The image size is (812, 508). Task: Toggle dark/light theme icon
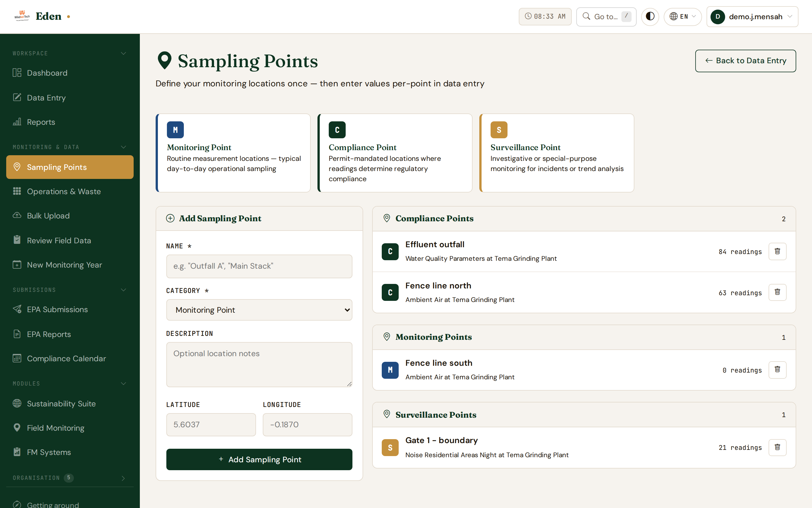[650, 16]
